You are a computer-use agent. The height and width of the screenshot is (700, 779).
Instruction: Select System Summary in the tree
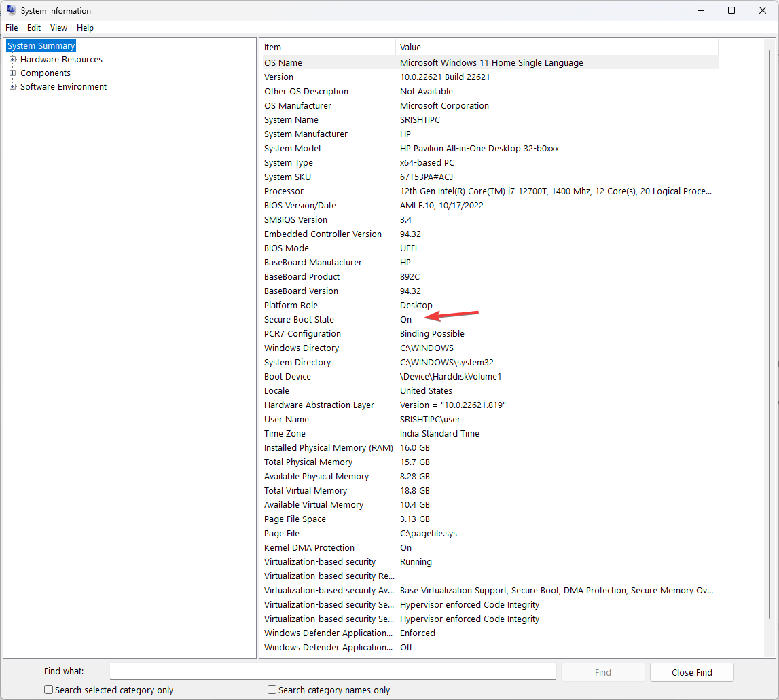click(x=41, y=45)
